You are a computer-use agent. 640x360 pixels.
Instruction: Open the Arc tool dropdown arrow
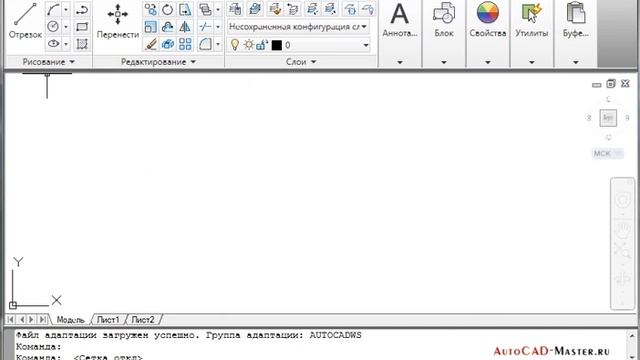tap(66, 9)
